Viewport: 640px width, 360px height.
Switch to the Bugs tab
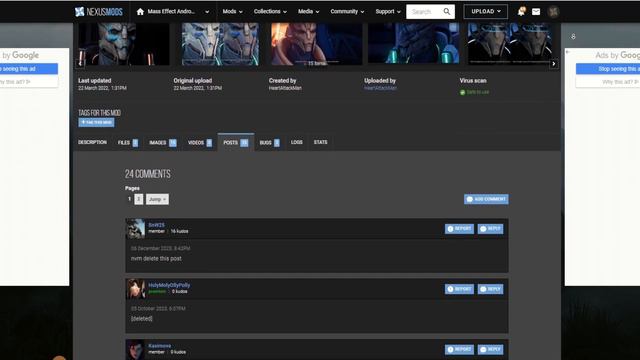coord(269,142)
